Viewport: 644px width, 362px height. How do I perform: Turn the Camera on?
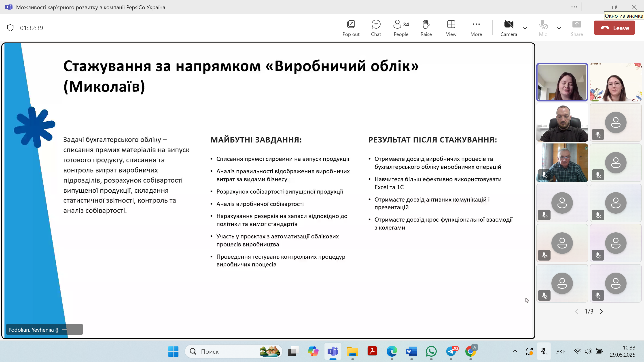pyautogui.click(x=508, y=28)
